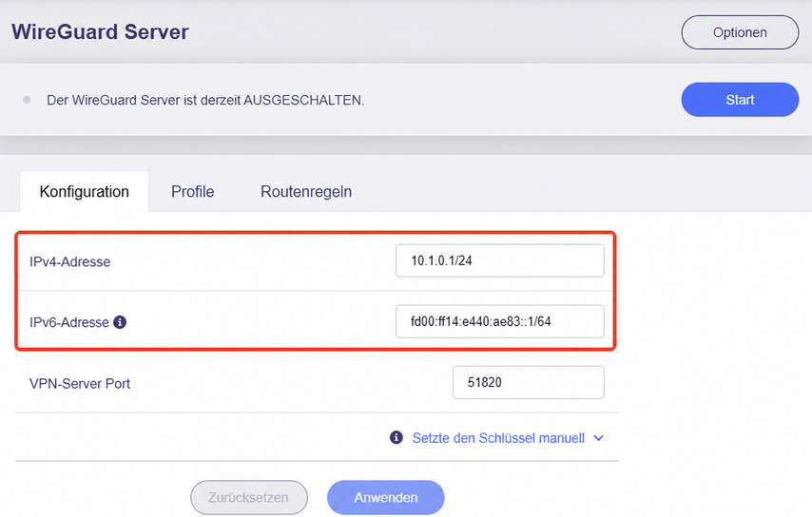Viewport: 812px width, 517px height.
Task: Focus the VPN-Server Port field
Action: click(x=529, y=382)
